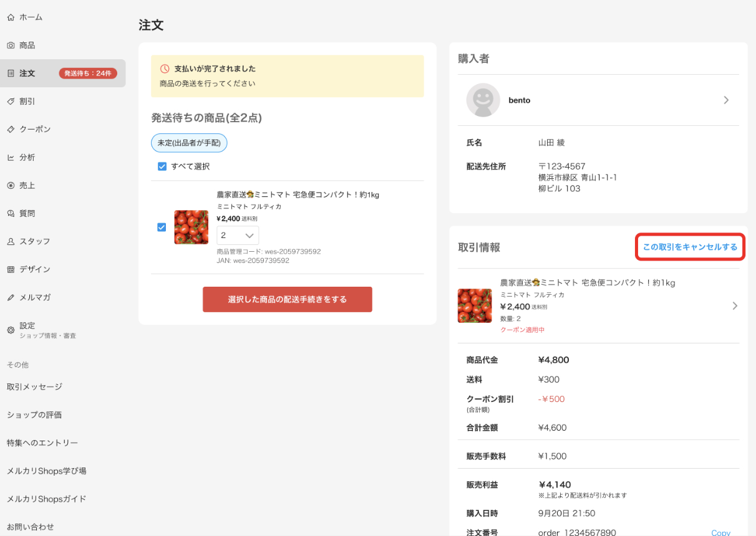Screen dimensions: 756x536
Task: Click the ticket icon beside クーポン
Action: [11, 129]
